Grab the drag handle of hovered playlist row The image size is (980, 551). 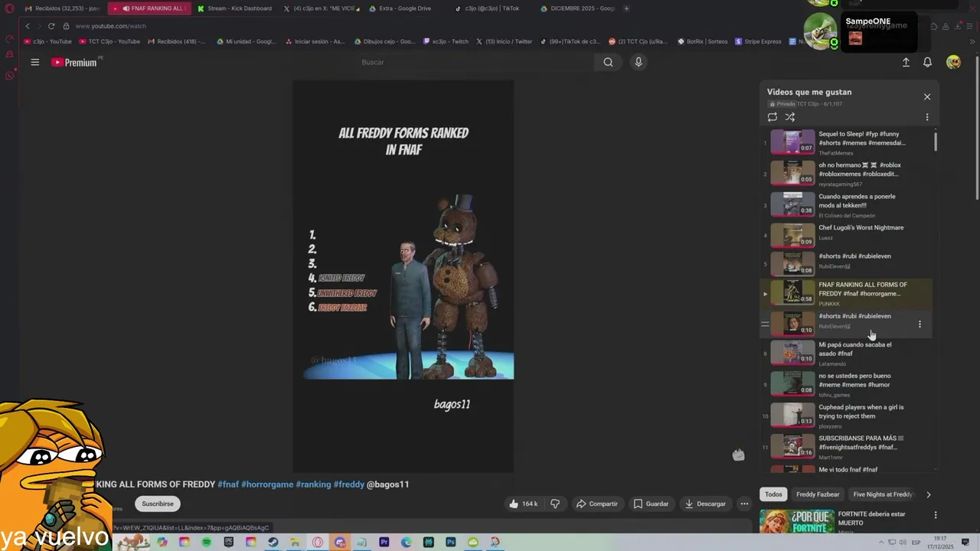point(765,324)
